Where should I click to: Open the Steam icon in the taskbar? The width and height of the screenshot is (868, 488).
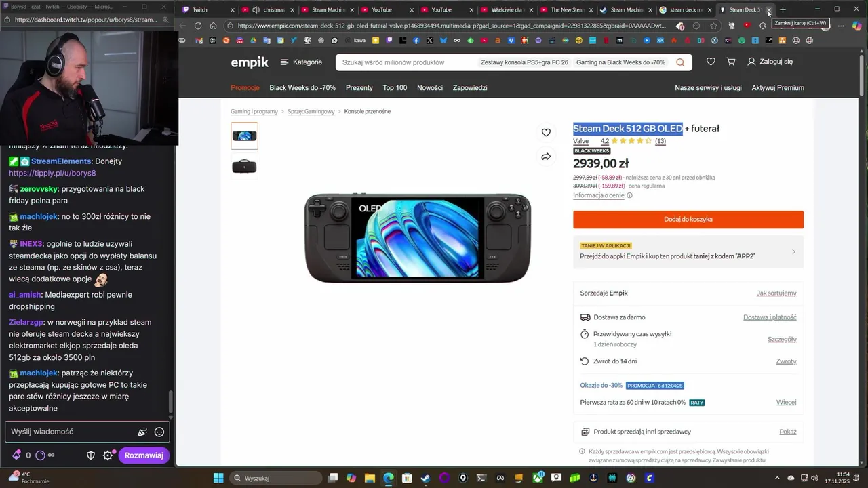coord(425,478)
